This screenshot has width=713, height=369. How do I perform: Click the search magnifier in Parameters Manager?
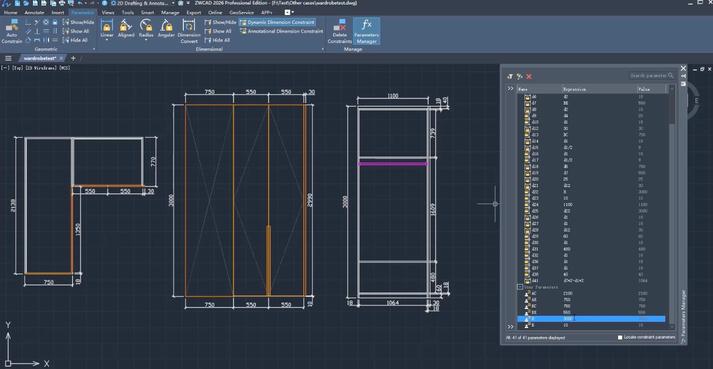click(671, 76)
